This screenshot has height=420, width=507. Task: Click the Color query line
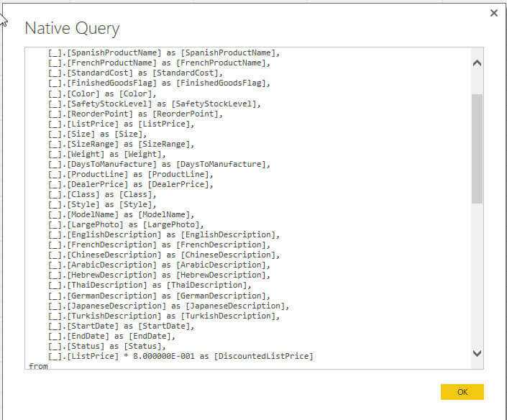tap(102, 93)
